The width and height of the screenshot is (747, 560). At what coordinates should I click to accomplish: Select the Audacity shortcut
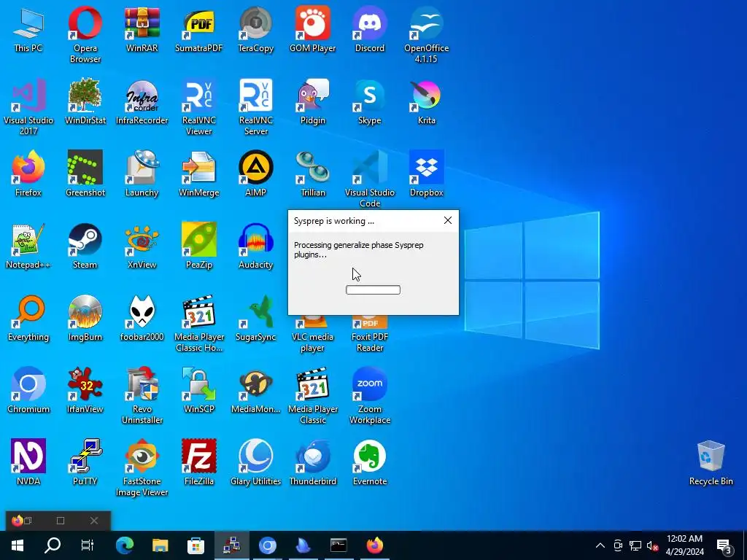tap(256, 246)
